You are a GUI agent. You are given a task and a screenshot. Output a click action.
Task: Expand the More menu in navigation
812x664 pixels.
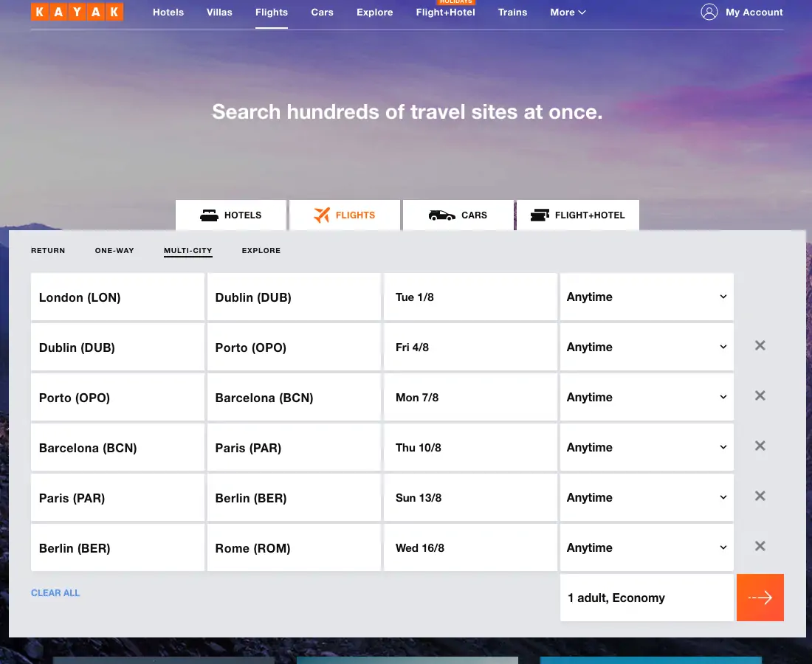tap(568, 13)
